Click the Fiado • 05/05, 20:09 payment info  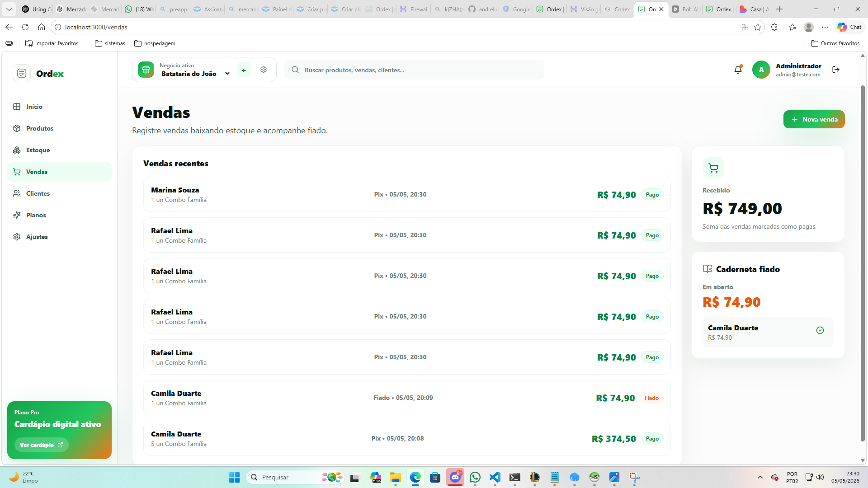click(x=403, y=398)
